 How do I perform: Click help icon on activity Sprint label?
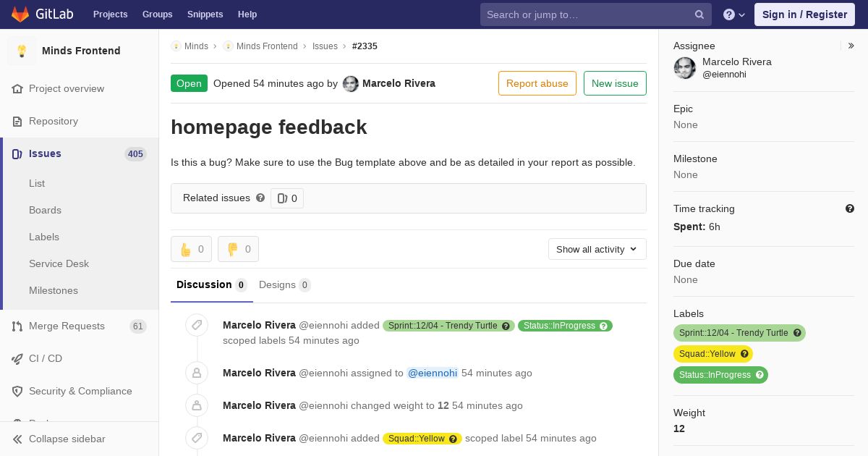click(x=506, y=326)
